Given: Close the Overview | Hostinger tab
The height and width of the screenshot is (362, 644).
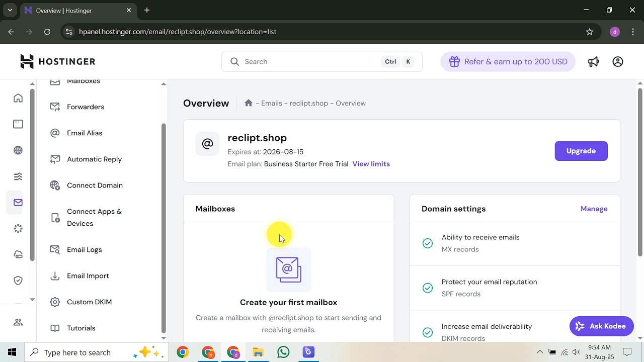Looking at the screenshot, I should click(x=129, y=10).
